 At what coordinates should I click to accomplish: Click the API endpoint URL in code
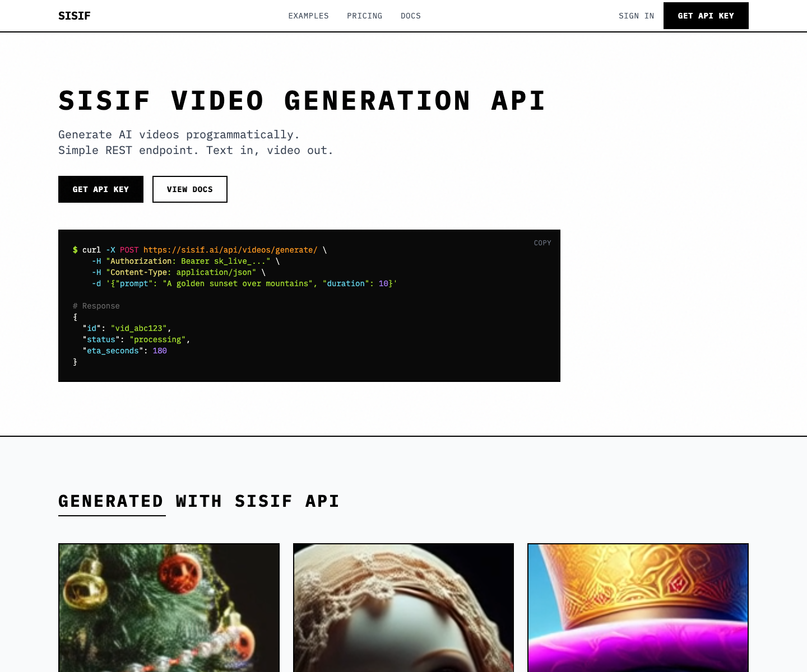click(x=230, y=250)
